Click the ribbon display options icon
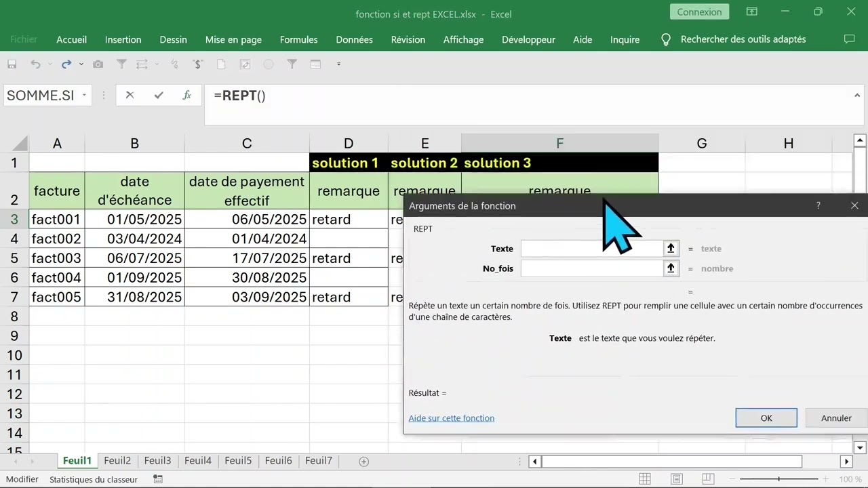 coord(752,12)
